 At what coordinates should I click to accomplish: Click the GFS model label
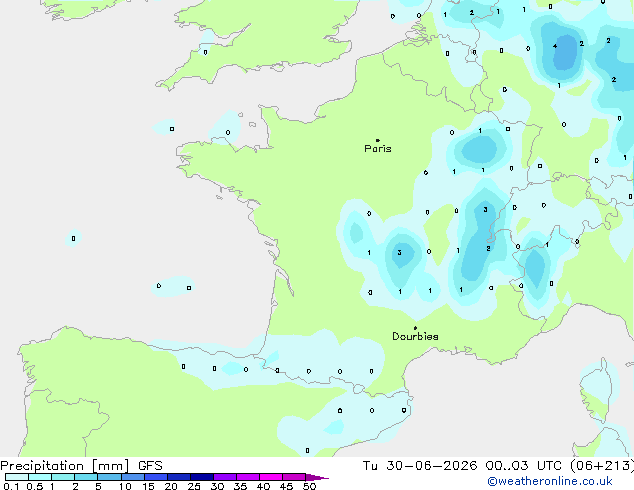click(150, 466)
